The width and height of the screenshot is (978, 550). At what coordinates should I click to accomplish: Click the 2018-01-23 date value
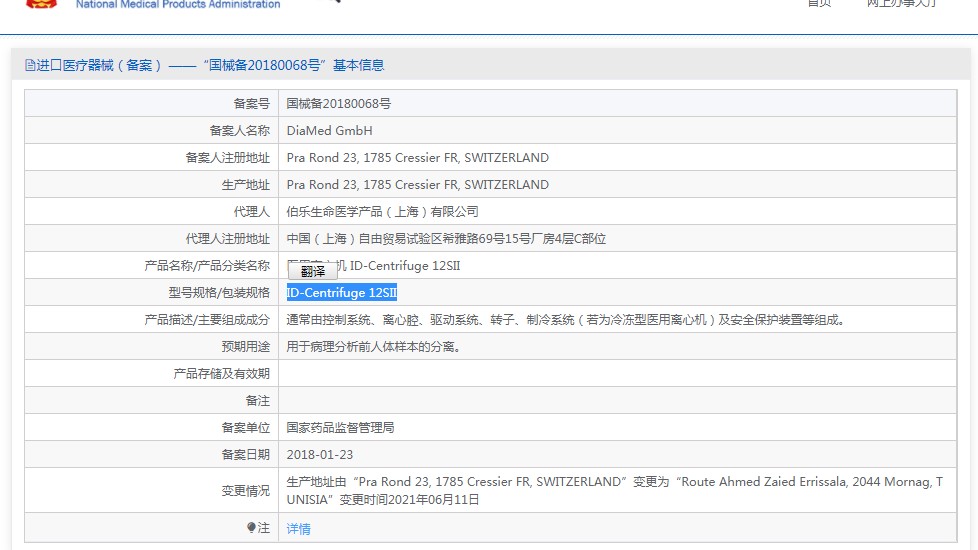(x=319, y=455)
